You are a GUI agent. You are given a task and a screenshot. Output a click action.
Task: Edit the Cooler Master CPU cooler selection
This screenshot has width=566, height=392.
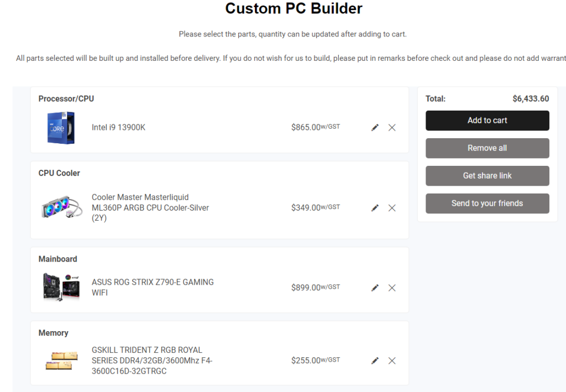click(x=375, y=208)
